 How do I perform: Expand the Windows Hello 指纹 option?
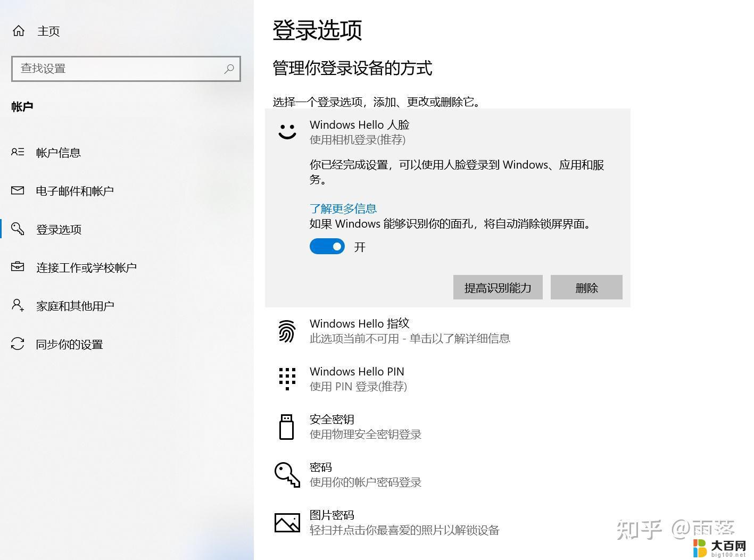tap(448, 331)
